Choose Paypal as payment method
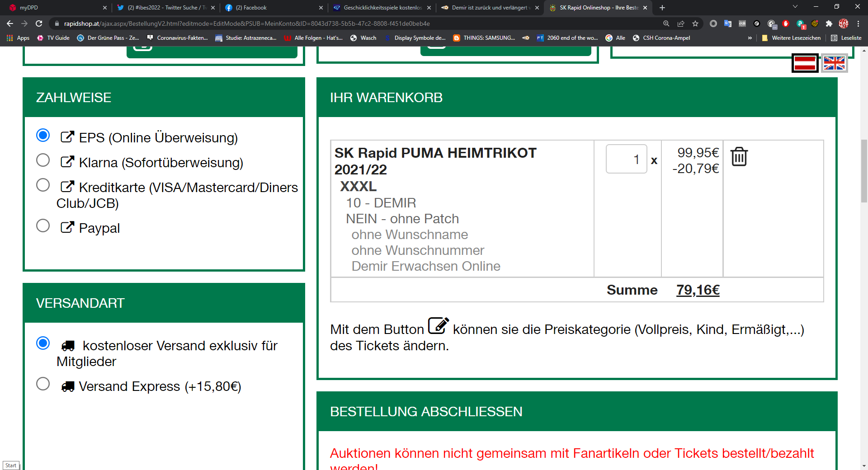The width and height of the screenshot is (868, 470). click(x=43, y=226)
